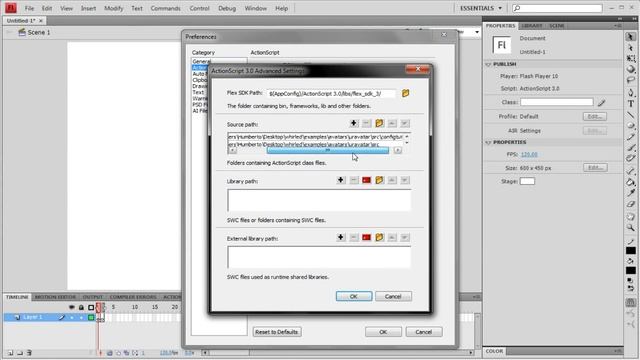Viewport: 640px width, 360px height.
Task: Move Source path entry up
Action: click(392, 123)
